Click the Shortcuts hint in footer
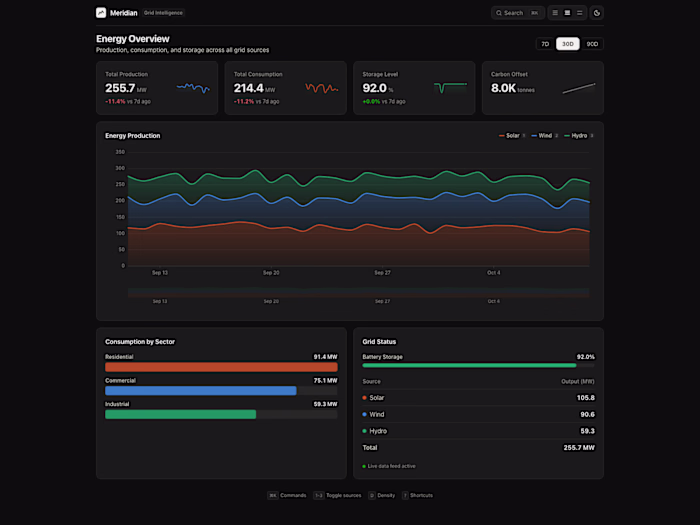This screenshot has height=525, width=700. coord(417,495)
